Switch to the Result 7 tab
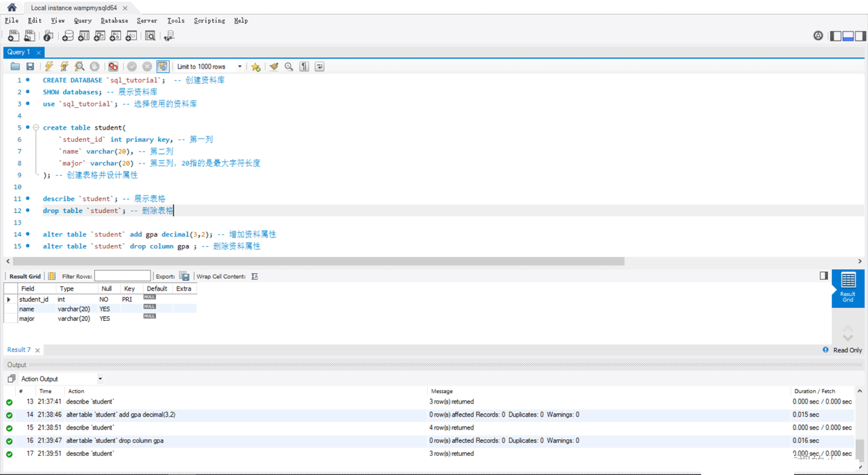The image size is (868, 475). click(20, 349)
